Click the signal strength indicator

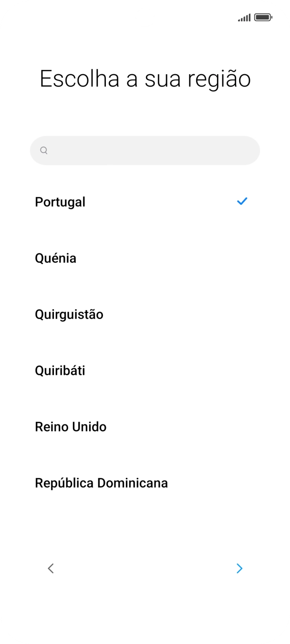tap(244, 17)
